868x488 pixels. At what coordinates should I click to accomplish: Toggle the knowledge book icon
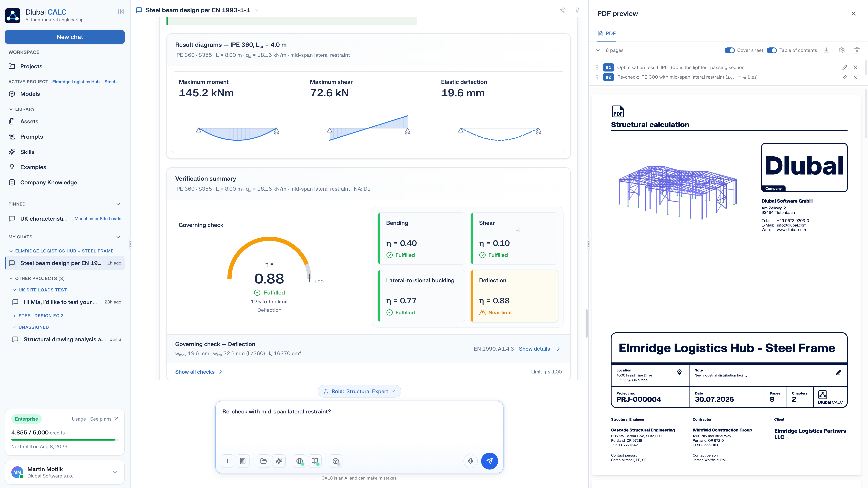pyautogui.click(x=315, y=461)
